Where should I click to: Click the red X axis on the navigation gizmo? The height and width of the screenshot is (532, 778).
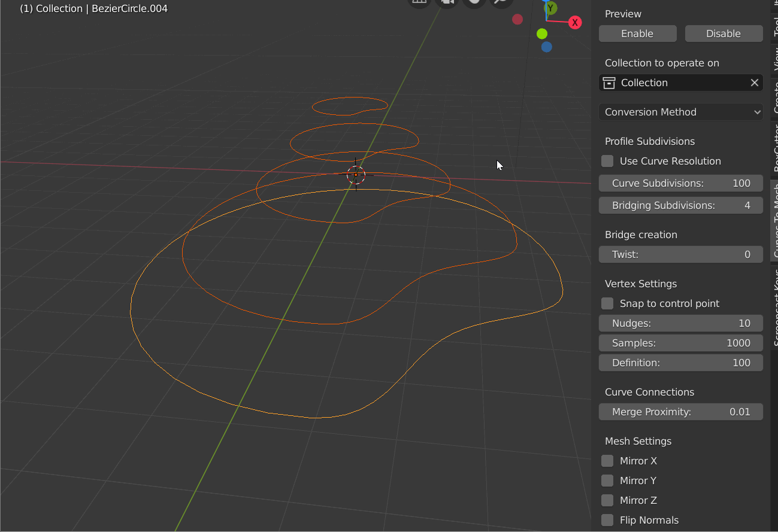[575, 22]
